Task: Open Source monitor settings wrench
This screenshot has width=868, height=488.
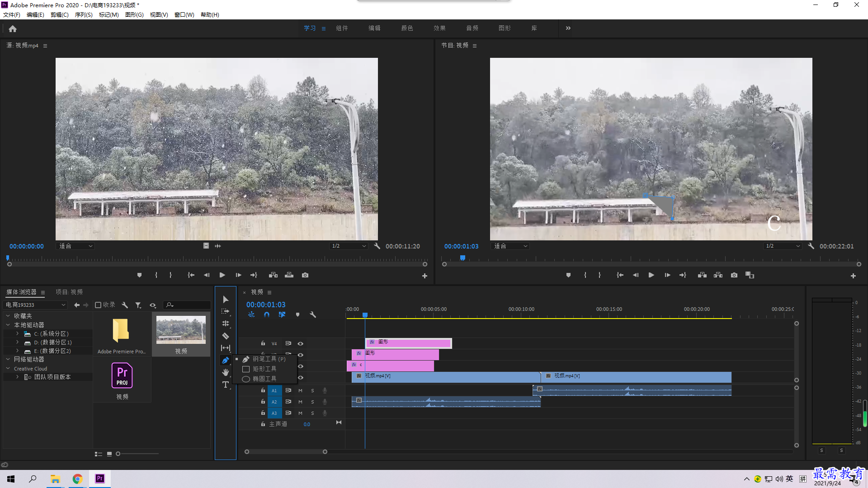Action: click(377, 246)
